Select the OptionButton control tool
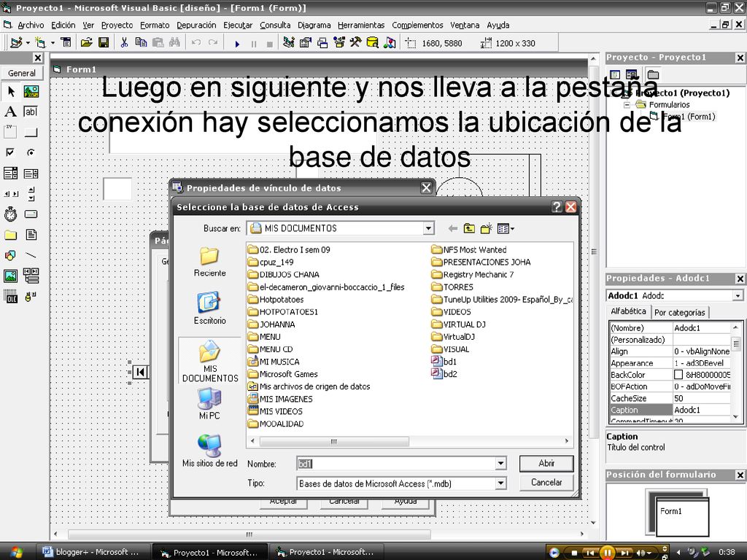Image resolution: width=747 pixels, height=560 pixels. [31, 152]
